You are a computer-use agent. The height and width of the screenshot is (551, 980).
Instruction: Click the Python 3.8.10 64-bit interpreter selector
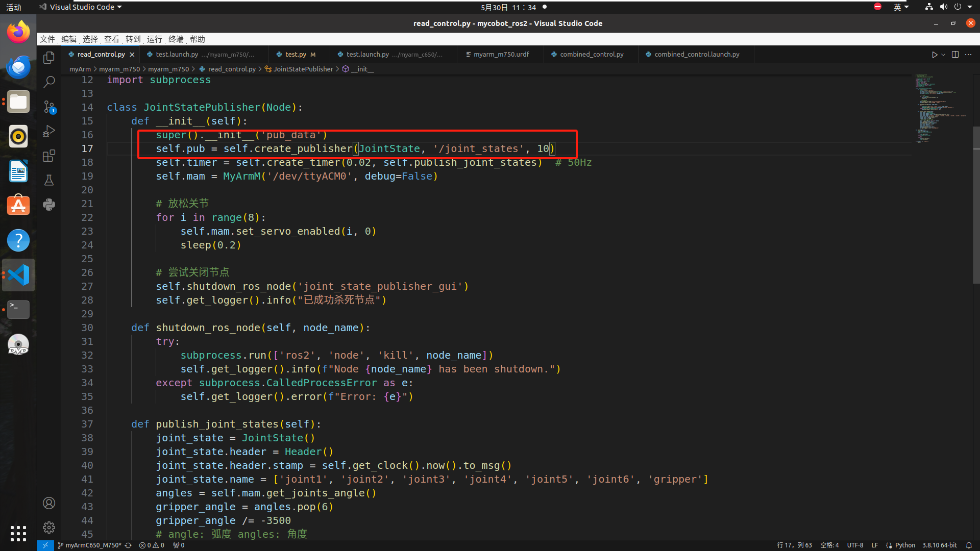tap(939, 545)
